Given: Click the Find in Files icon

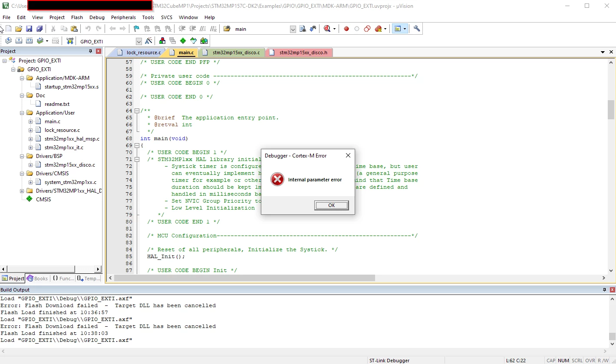Looking at the screenshot, I should (x=227, y=29).
